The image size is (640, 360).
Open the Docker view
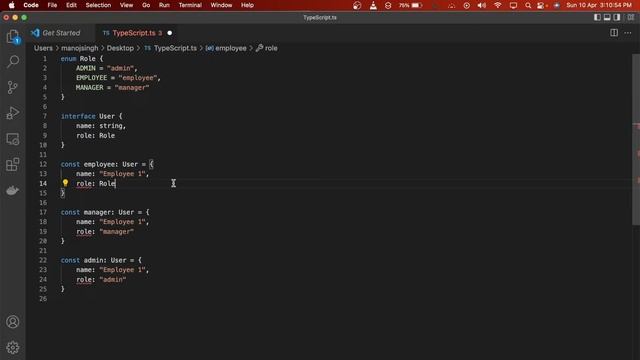[x=13, y=190]
